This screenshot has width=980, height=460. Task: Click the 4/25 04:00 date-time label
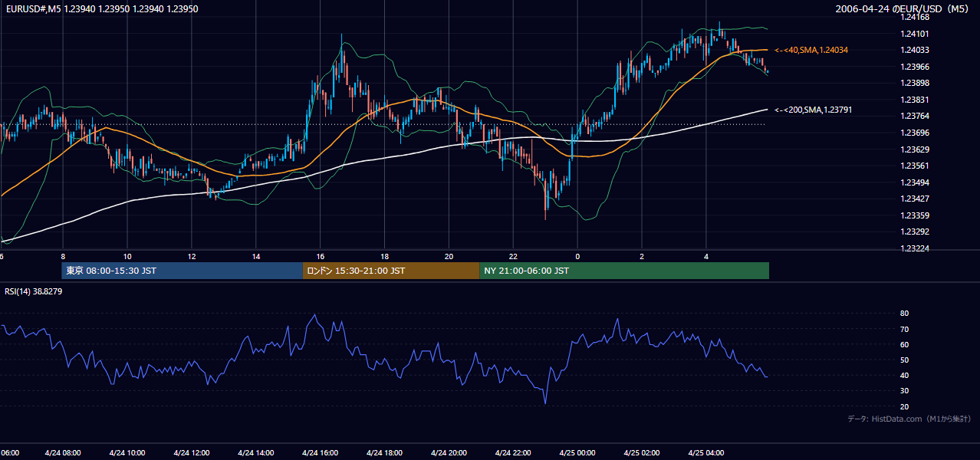[x=706, y=453]
